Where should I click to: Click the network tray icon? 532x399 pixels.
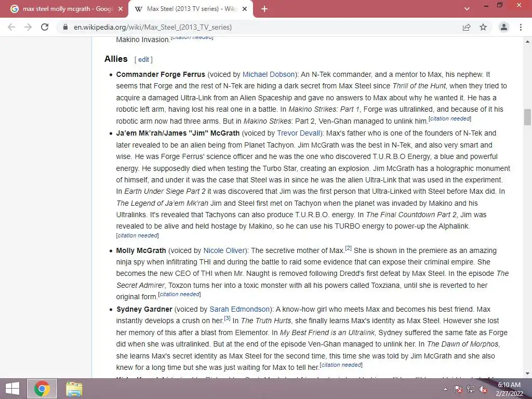pos(471,389)
